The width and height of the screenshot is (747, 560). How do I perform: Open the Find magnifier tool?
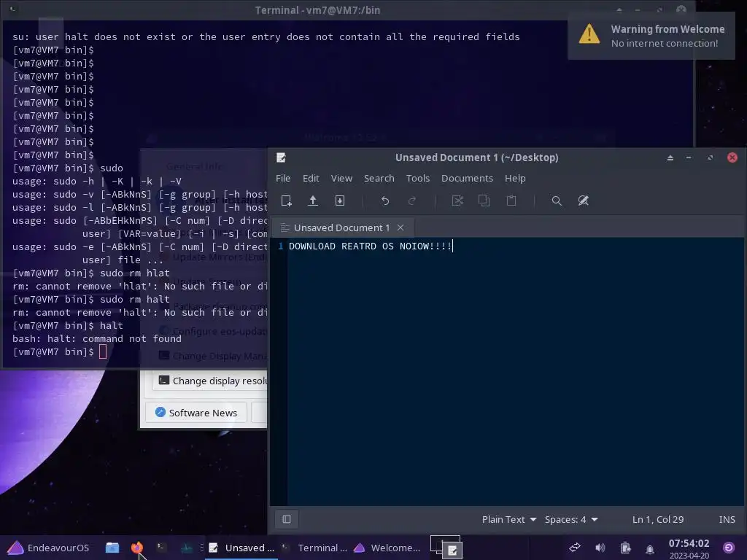pos(557,201)
